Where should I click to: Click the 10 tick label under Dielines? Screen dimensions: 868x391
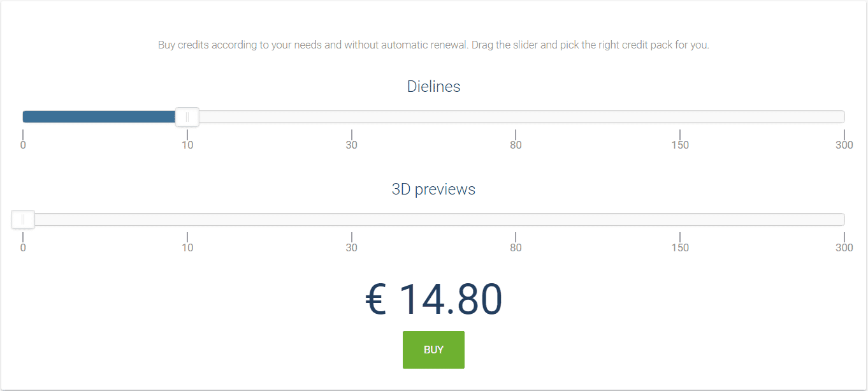187,145
